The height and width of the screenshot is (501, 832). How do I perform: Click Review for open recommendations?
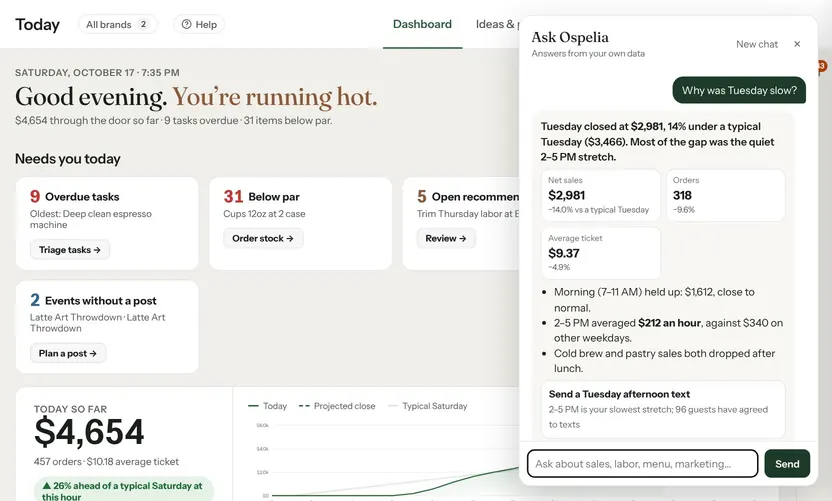446,238
